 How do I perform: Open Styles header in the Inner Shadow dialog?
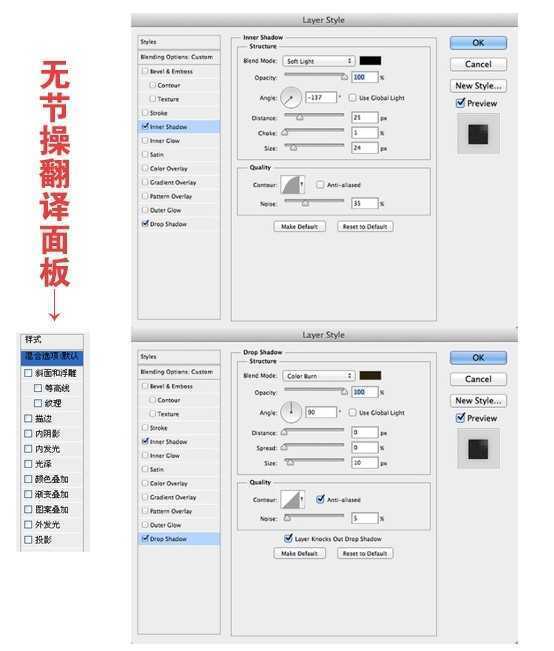tap(179, 42)
